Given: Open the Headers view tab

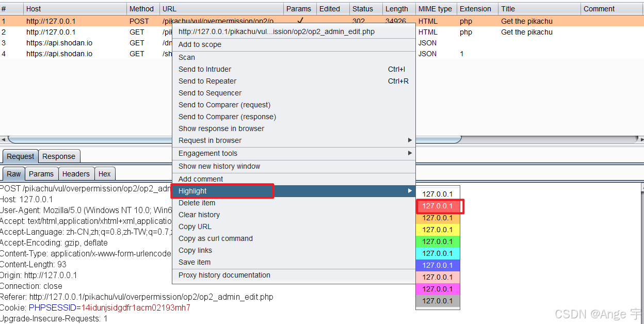Looking at the screenshot, I should 76,174.
